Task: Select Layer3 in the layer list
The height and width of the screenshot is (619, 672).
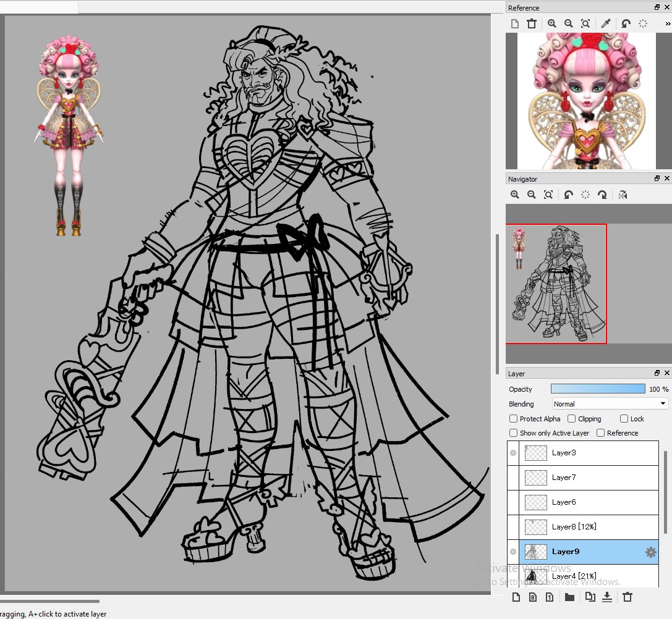Action: coord(589,453)
